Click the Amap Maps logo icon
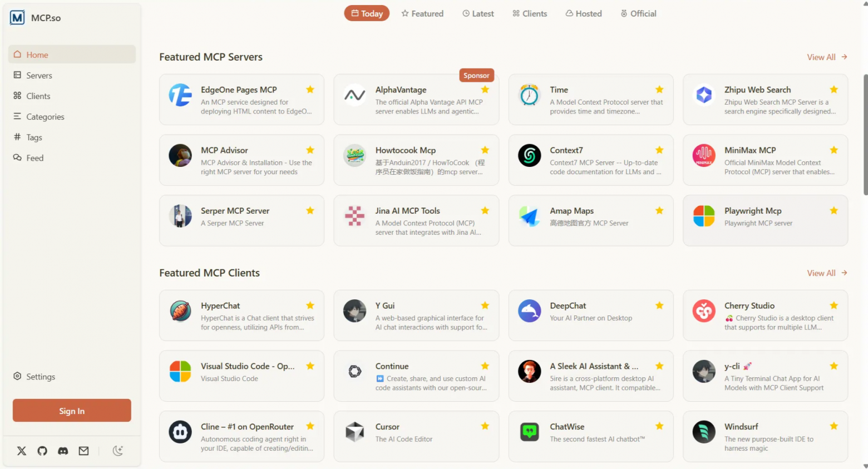 529,216
